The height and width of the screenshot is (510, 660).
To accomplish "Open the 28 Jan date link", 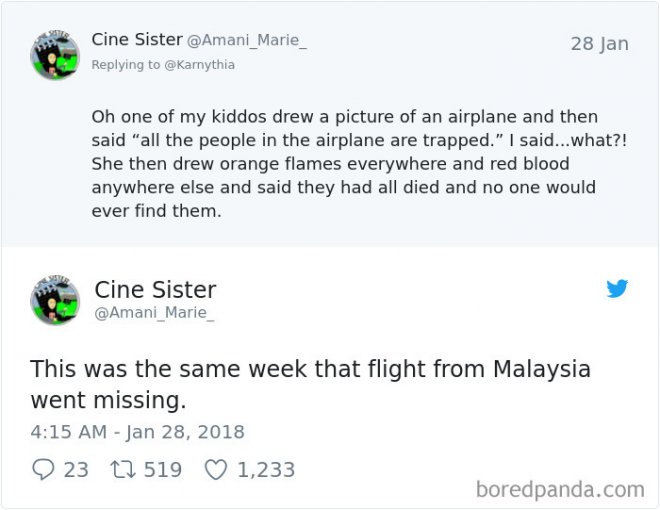I will coord(599,44).
